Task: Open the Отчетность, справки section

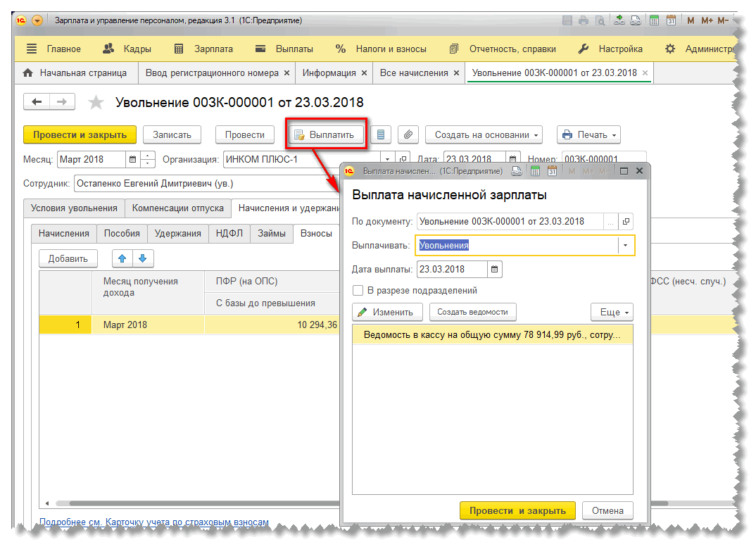Action: (x=503, y=49)
